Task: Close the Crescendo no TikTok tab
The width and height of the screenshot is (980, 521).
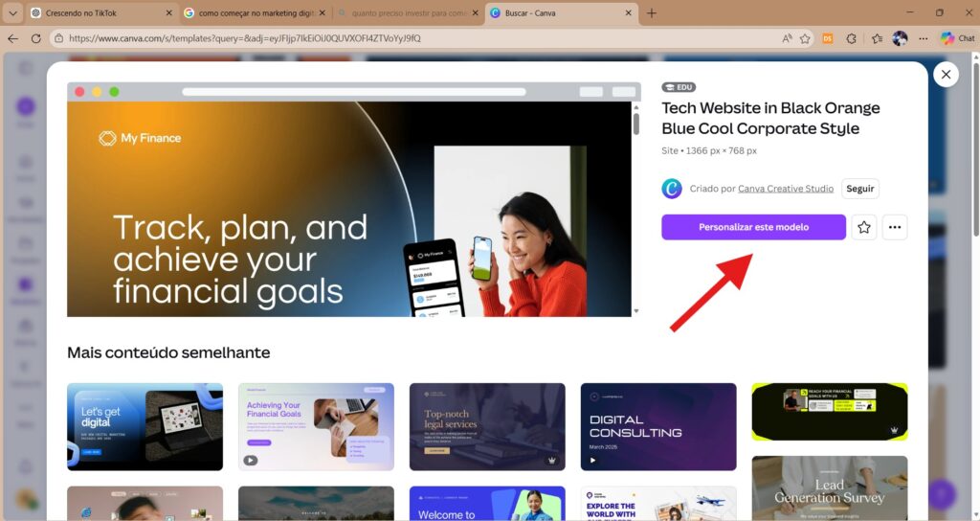Action: [168, 12]
